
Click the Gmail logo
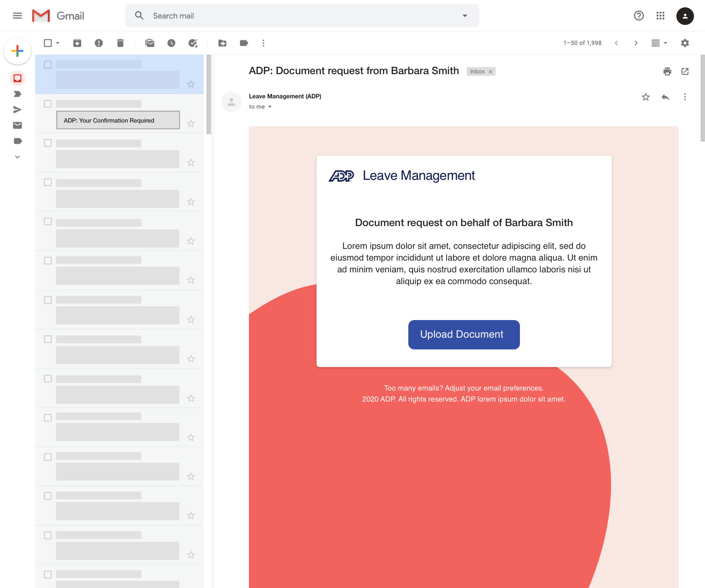(58, 16)
